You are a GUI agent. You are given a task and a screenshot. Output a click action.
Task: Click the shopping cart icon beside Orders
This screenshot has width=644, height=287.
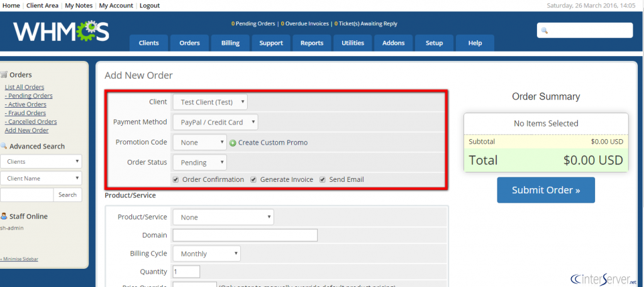pyautogui.click(x=4, y=75)
